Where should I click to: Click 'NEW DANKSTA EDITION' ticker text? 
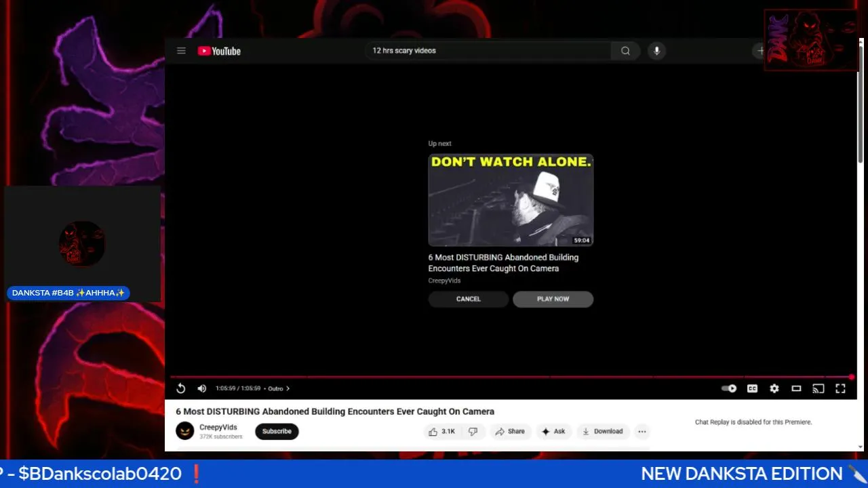742,474
